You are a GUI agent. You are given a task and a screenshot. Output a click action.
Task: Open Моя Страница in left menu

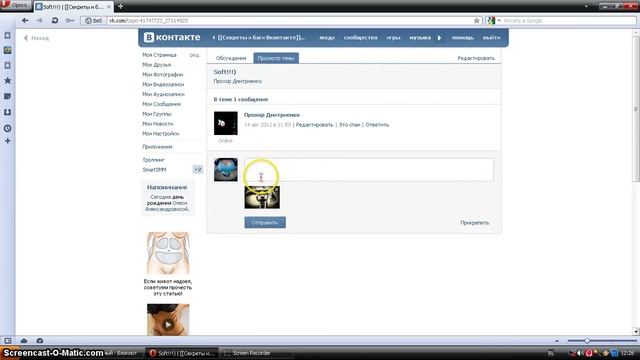tap(159, 55)
